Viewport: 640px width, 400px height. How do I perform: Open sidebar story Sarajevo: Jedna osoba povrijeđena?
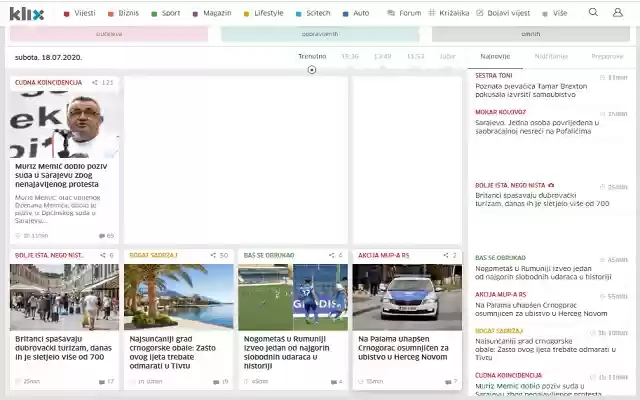pyautogui.click(x=537, y=127)
